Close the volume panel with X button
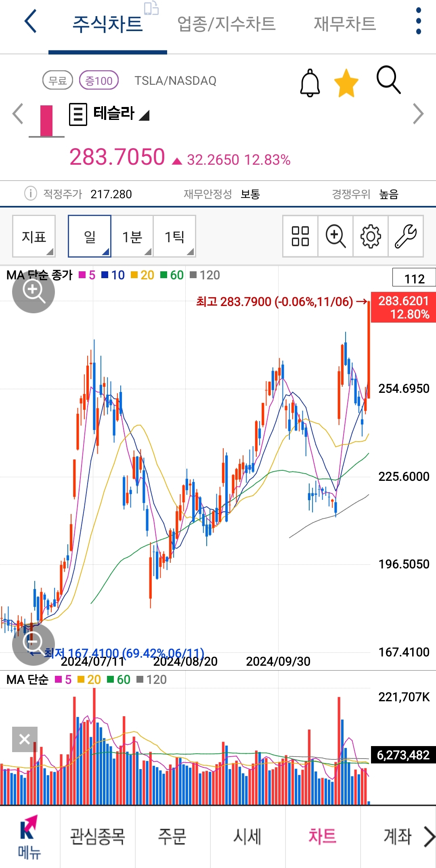This screenshot has height=868, width=436. pyautogui.click(x=25, y=739)
